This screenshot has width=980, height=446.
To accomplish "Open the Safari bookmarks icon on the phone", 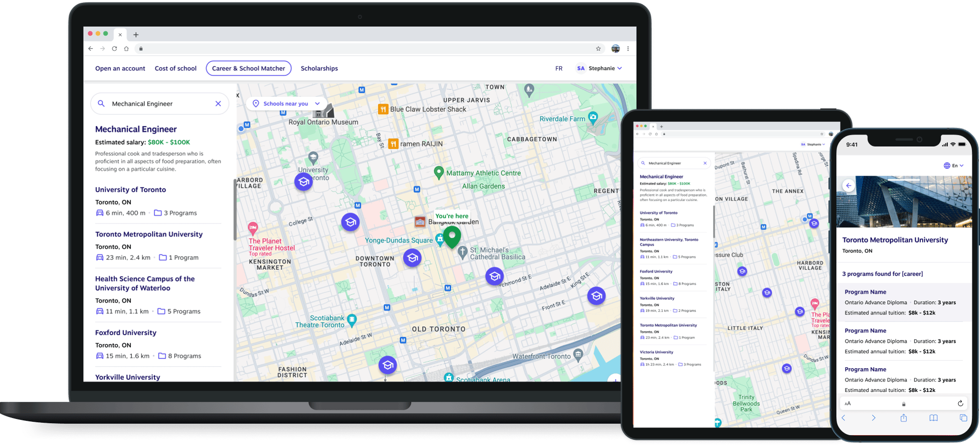I will pos(933,418).
